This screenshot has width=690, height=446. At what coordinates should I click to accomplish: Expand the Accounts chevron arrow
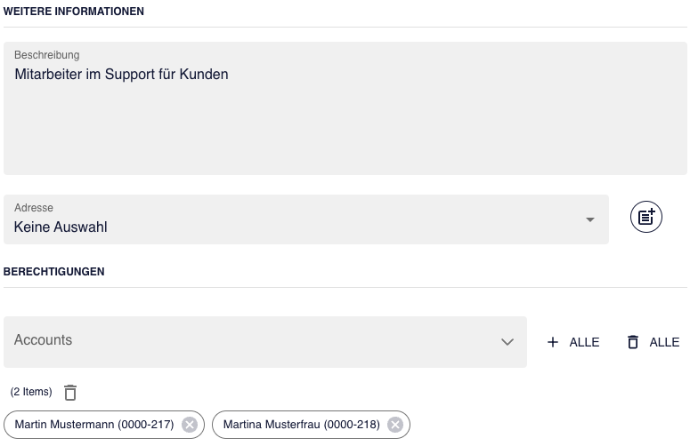(507, 342)
